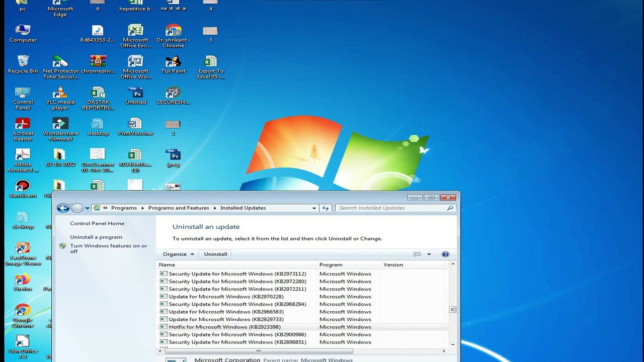644x362 pixels.
Task: Launch Bandicam from the desktop
Action: 23,189
